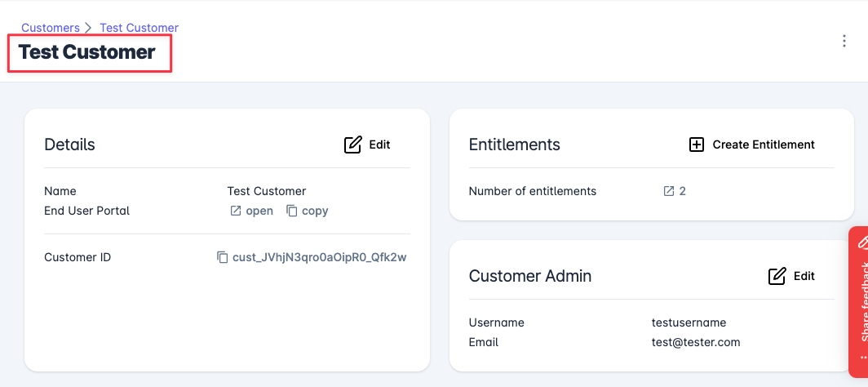Select the Test Customer breadcrumb link
Screen dimensions: 868x387
point(139,28)
